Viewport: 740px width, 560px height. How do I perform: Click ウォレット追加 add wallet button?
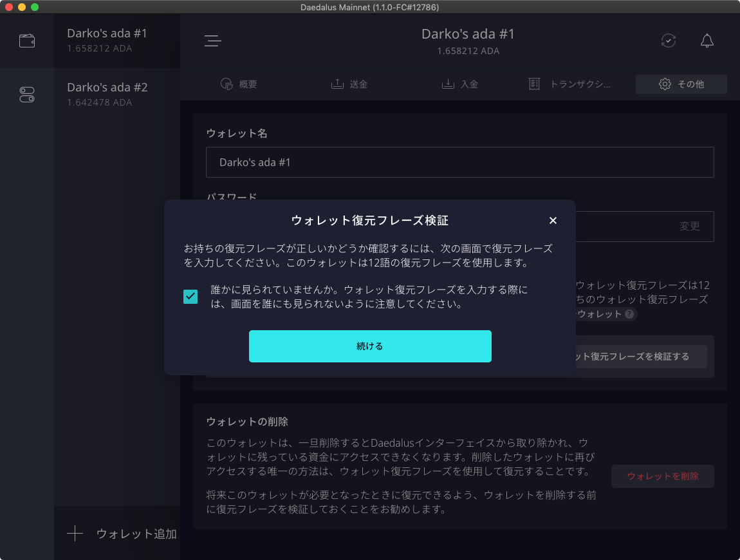click(x=117, y=533)
